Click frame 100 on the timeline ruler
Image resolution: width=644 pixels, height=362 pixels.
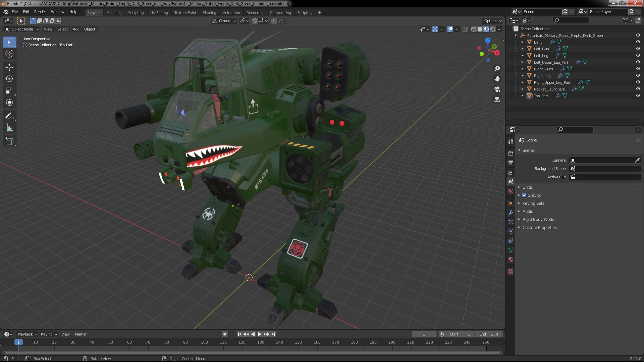pos(204,342)
